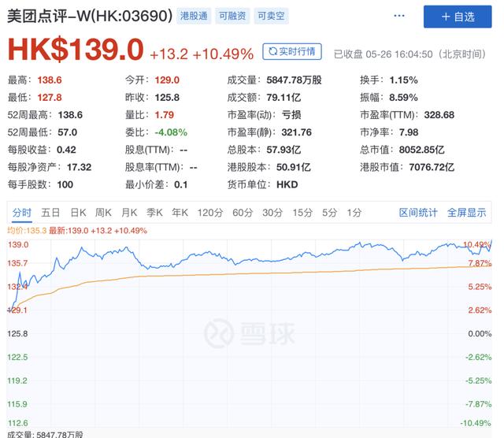Open the 季K chart tab
Viewport: 504px width, 438px height.
154,213
